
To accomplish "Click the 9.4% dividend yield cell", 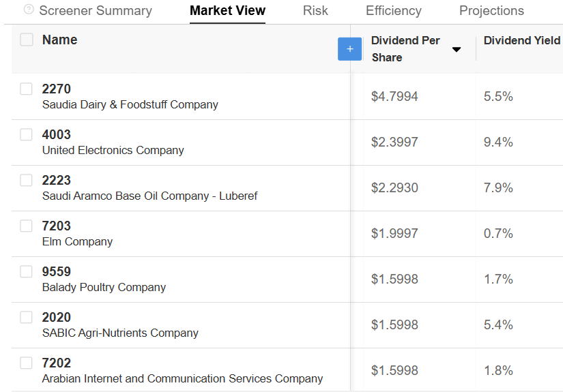I will click(x=498, y=142).
